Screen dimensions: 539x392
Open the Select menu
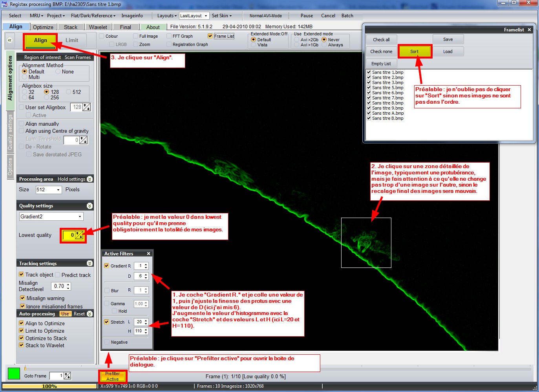pyautogui.click(x=15, y=16)
